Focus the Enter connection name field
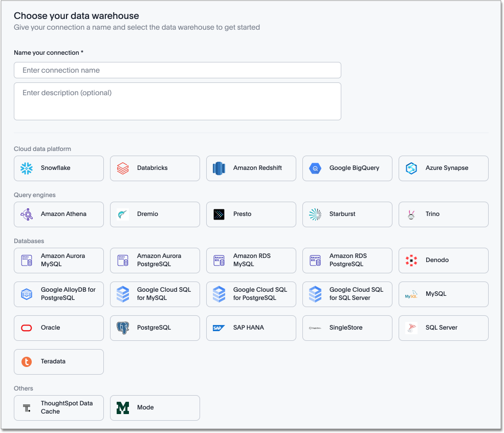Image resolution: width=504 pixels, height=433 pixels. tap(177, 70)
